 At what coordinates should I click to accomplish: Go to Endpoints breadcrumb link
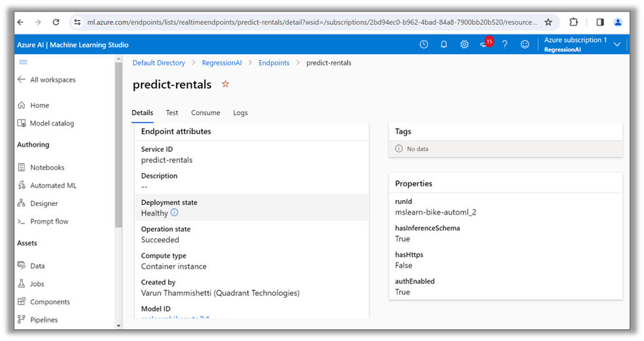(x=274, y=63)
